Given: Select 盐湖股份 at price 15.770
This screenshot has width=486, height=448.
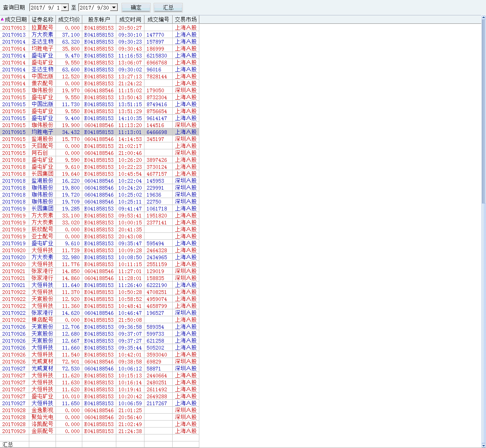Looking at the screenshot, I should coord(42,139).
